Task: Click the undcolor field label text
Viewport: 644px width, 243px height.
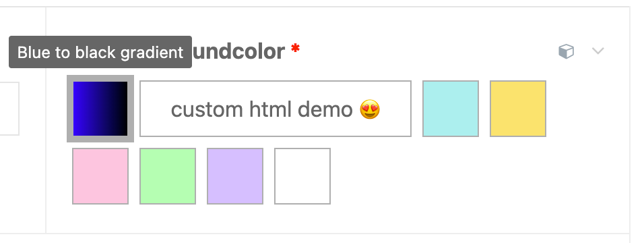Action: tap(238, 52)
